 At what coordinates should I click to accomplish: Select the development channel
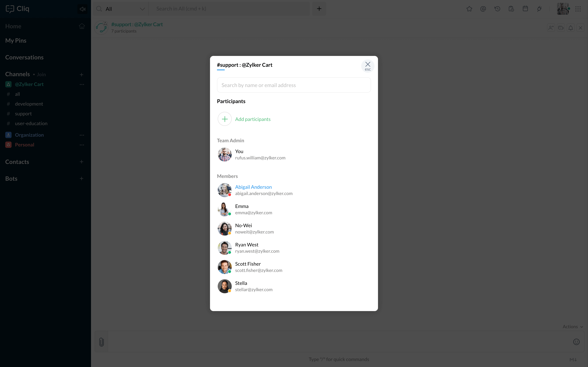[29, 104]
